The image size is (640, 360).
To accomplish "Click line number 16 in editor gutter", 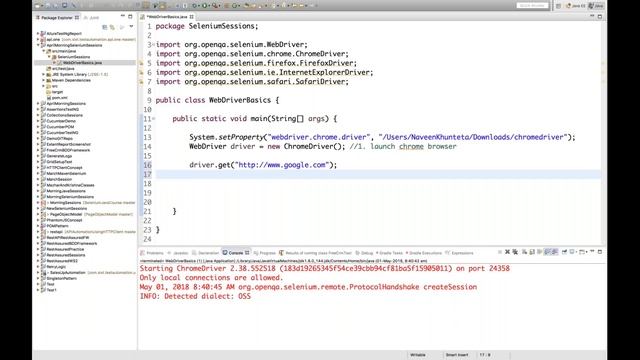I will tap(147, 165).
